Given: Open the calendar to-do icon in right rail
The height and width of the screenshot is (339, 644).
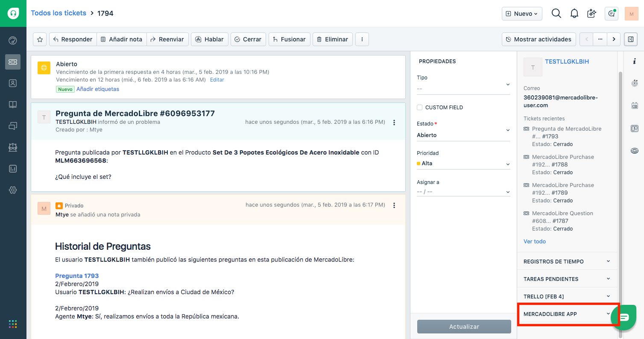Looking at the screenshot, I should [634, 105].
